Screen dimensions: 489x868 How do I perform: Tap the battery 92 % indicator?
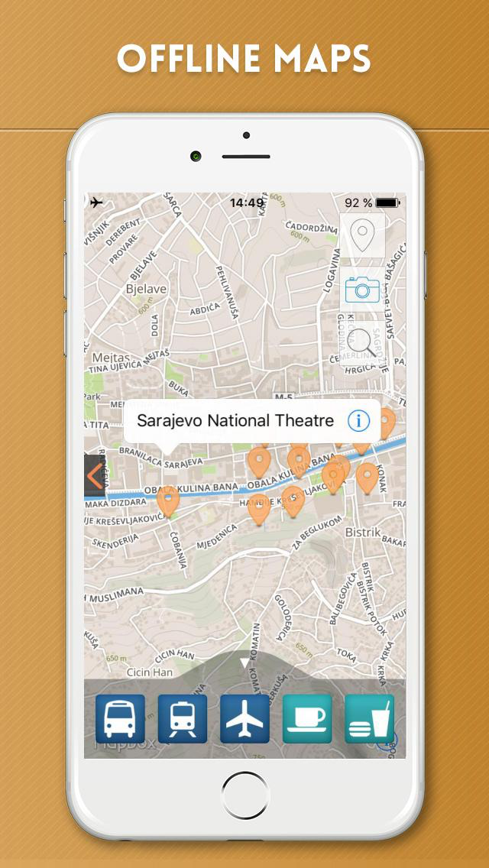[371, 203]
